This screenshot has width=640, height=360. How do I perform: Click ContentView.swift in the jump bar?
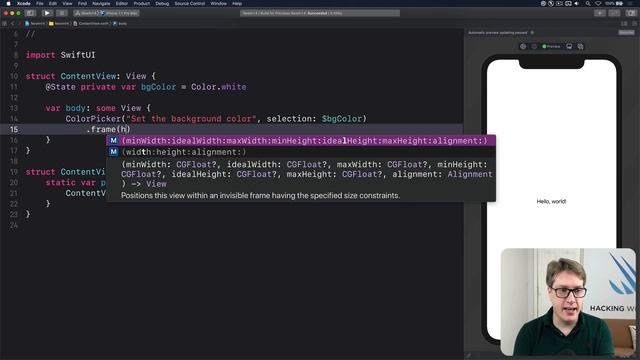91,24
